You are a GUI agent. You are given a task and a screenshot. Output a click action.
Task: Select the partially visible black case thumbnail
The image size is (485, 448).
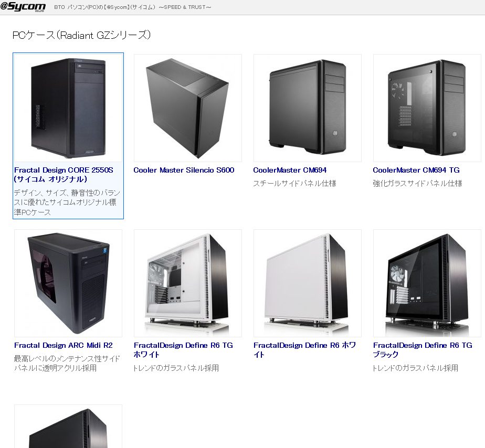68,426
